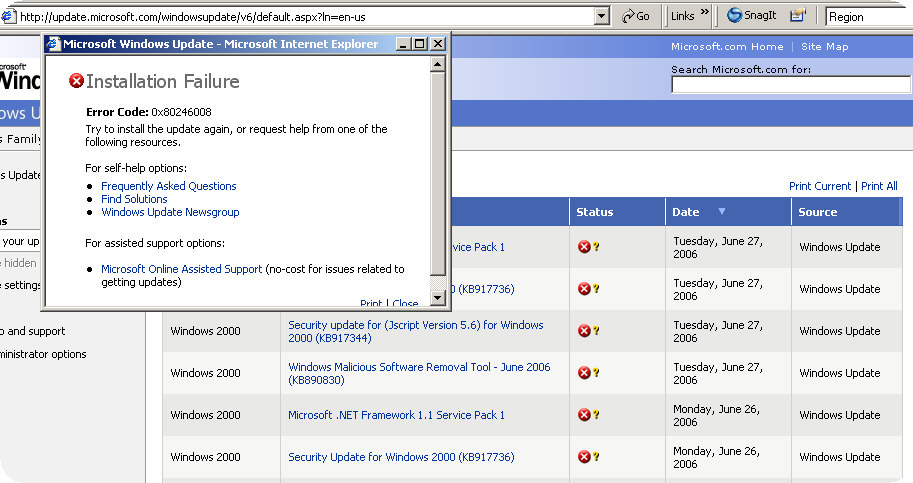Close the Microsoft Windows Update dialog window
Viewport: 913px width, 483px height.
438,44
